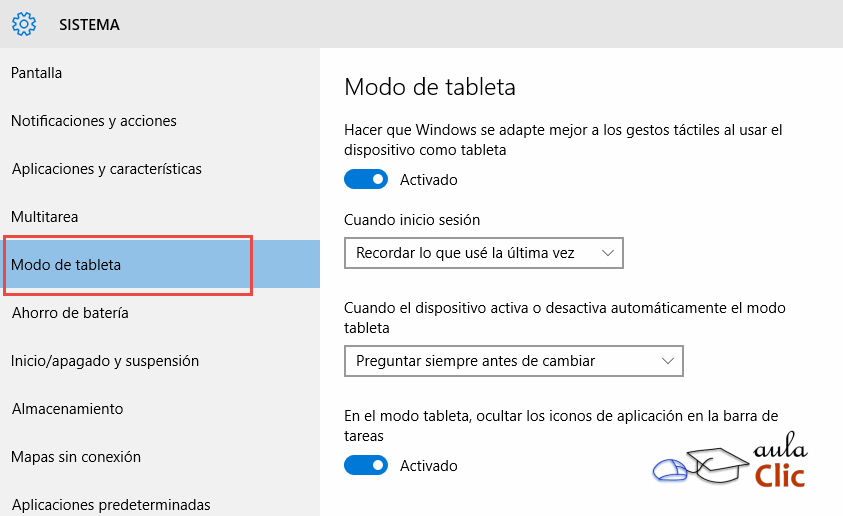Open Multitarea settings
The height and width of the screenshot is (516, 843).
(x=45, y=217)
